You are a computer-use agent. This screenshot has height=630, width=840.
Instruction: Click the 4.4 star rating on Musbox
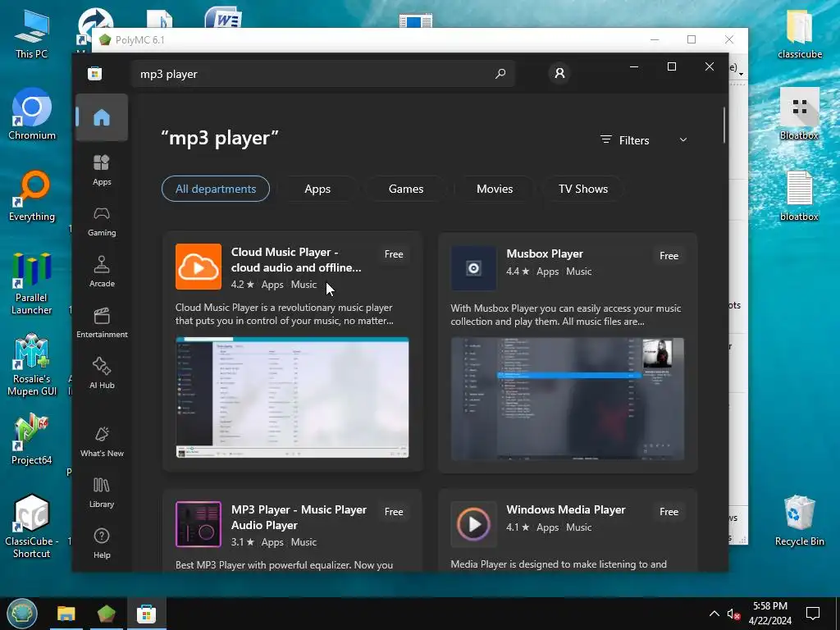518,271
